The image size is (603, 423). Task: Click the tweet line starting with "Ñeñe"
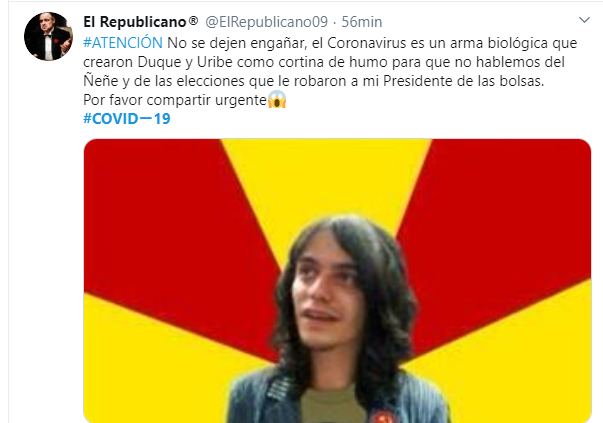tap(313, 81)
